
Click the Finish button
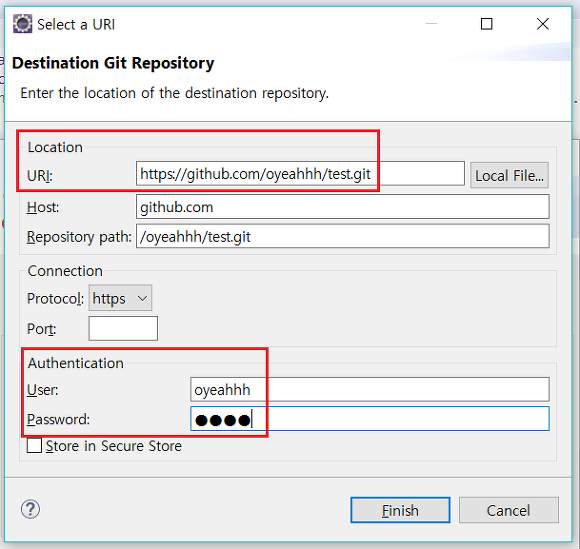(400, 510)
